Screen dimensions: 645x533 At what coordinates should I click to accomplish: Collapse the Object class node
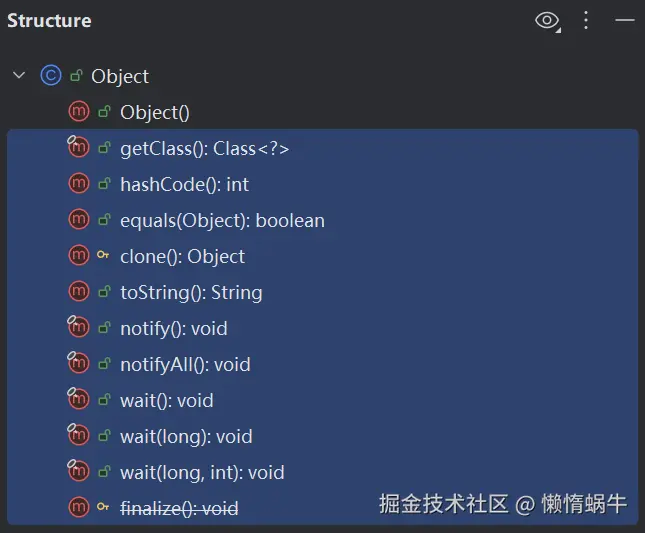click(x=19, y=76)
